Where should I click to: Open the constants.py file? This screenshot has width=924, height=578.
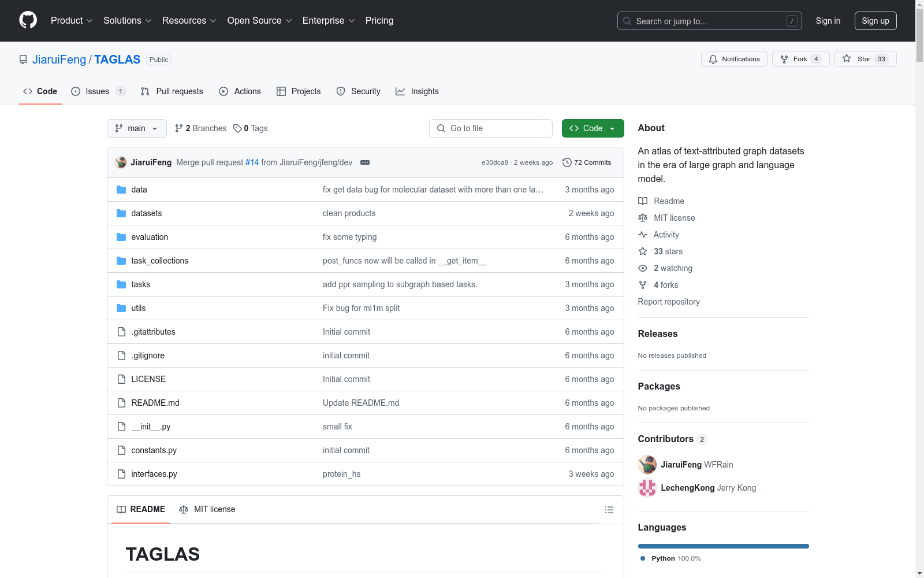coord(154,450)
